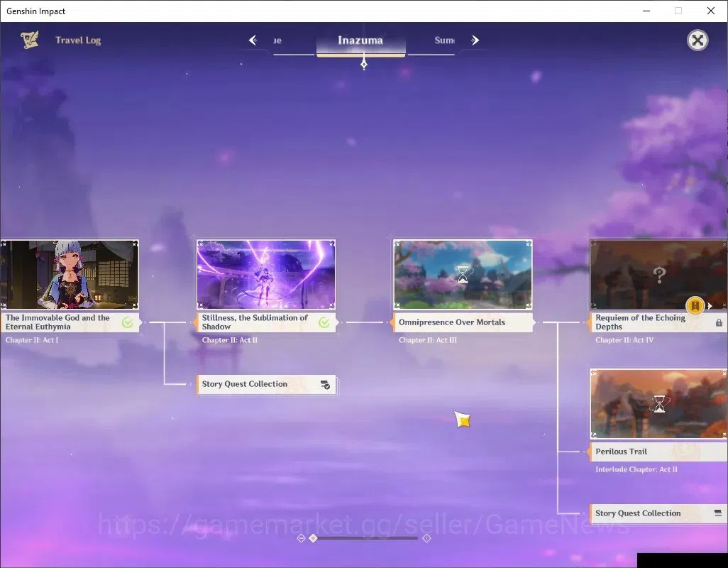728x568 pixels.
Task: Click the right end marker of bottom slider
Action: 426,538
